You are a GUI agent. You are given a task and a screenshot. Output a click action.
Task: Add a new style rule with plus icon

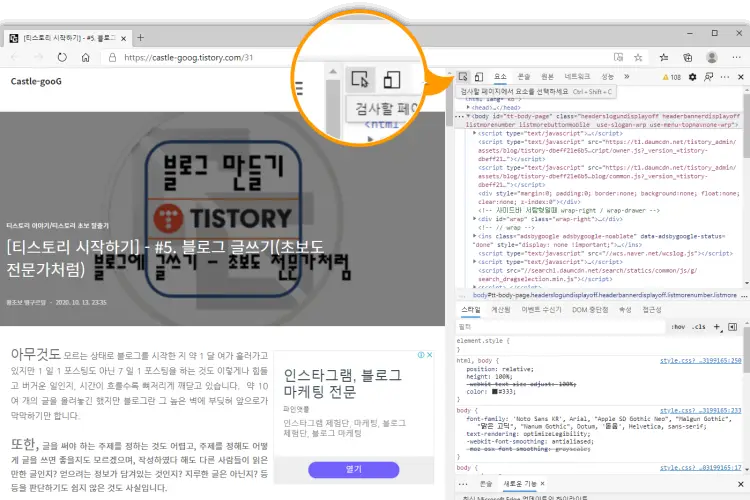click(717, 327)
